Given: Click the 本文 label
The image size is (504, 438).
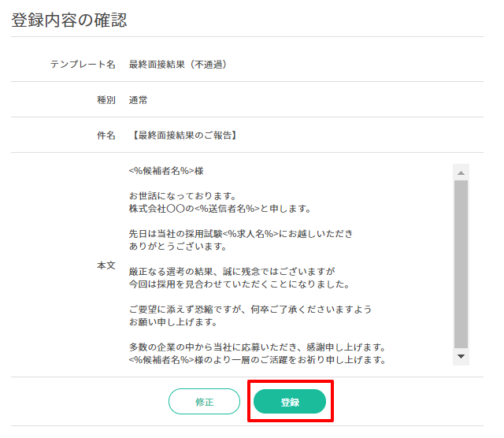Looking at the screenshot, I should (106, 265).
